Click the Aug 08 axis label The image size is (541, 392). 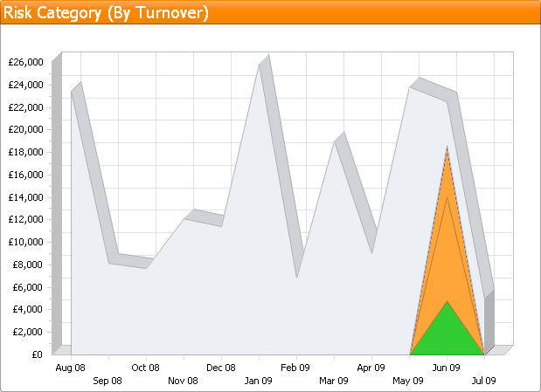[70, 368]
